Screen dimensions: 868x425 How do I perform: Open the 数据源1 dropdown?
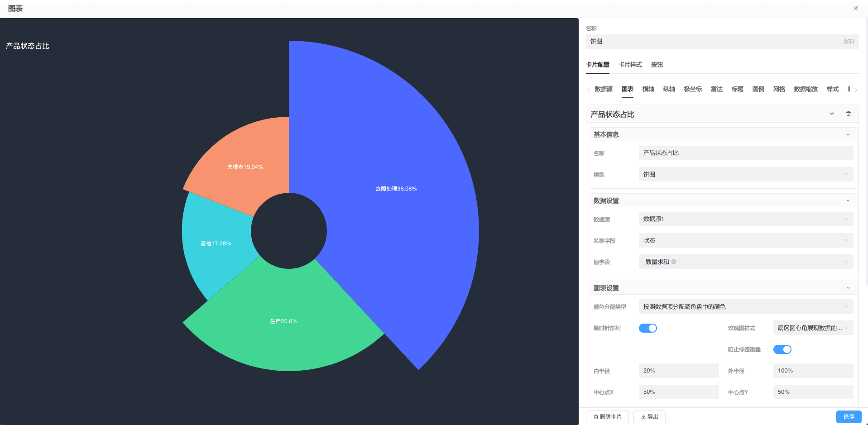point(745,219)
